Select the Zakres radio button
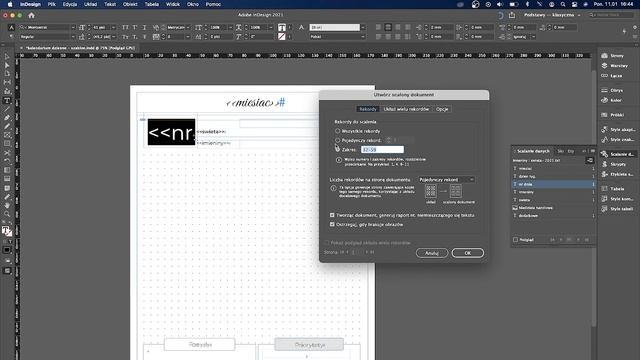 (338, 149)
